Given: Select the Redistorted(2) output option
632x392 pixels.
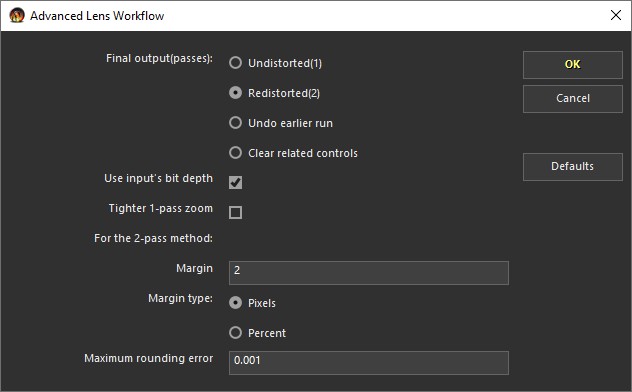Looking at the screenshot, I should point(235,93).
